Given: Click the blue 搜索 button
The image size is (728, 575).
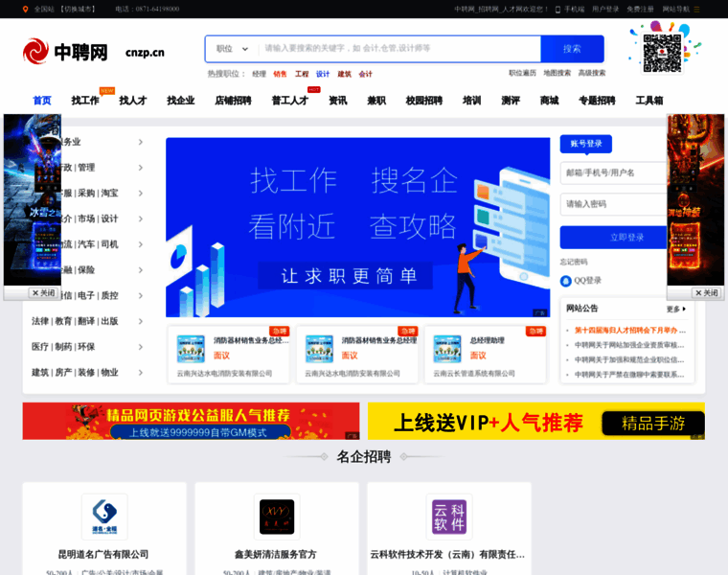Looking at the screenshot, I should pyautogui.click(x=572, y=49).
